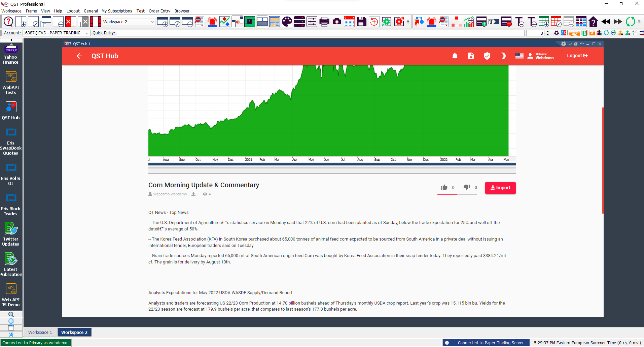644x347 pixels.
Task: Click the red alarm siren icon left toolbar
Action: click(x=212, y=22)
